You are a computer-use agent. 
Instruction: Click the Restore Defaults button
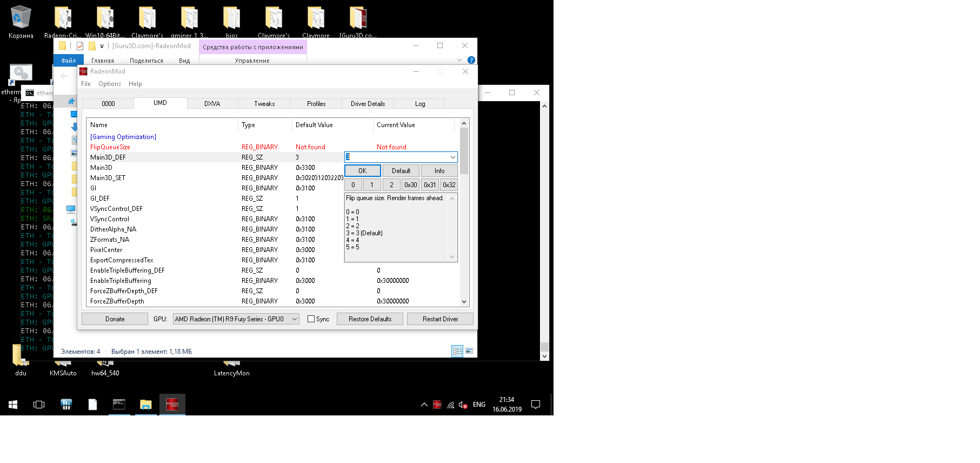click(x=370, y=319)
